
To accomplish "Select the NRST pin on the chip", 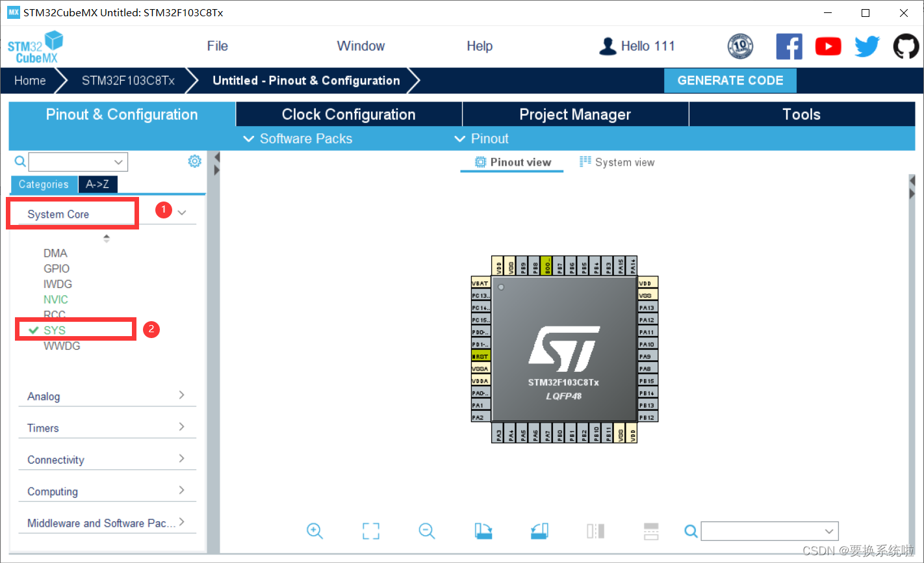I will [x=481, y=356].
